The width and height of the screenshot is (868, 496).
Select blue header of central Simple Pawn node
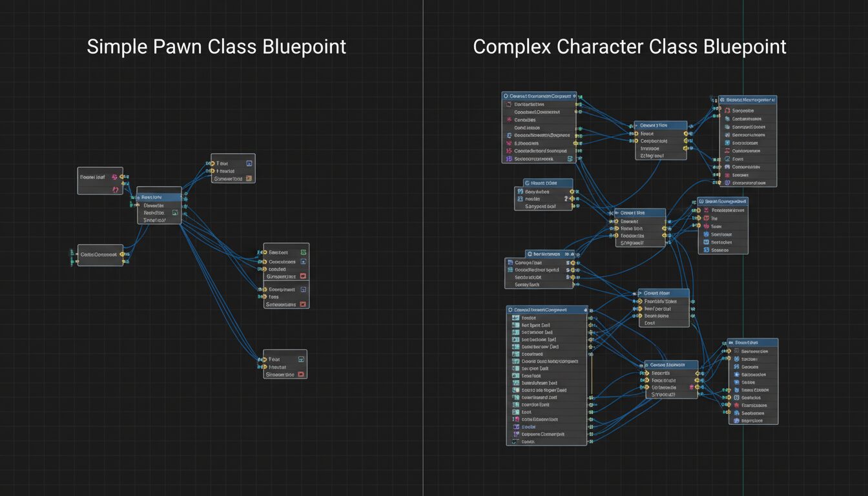[x=159, y=197]
